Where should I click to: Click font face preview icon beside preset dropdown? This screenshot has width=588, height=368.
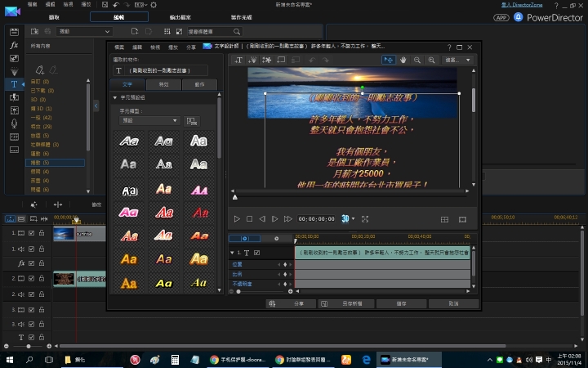[192, 121]
